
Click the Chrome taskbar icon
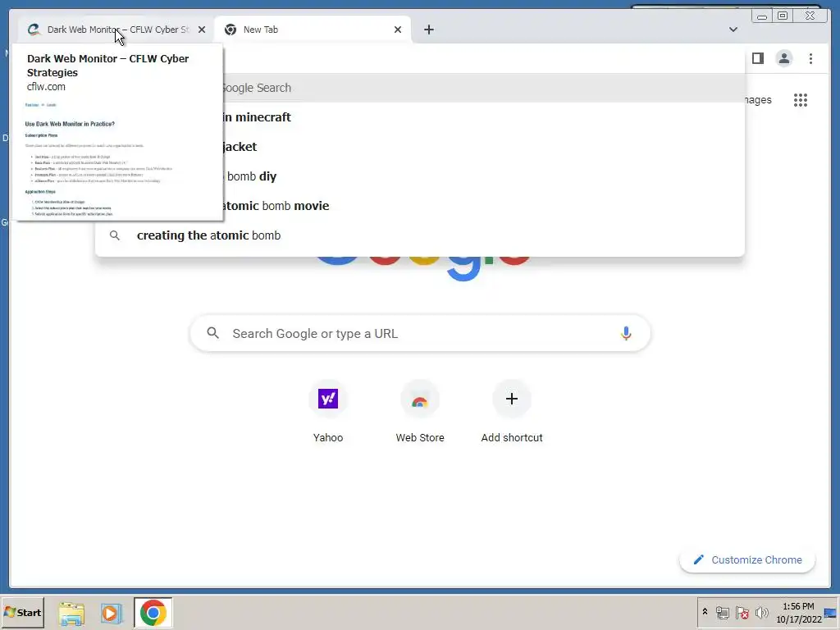[153, 613]
